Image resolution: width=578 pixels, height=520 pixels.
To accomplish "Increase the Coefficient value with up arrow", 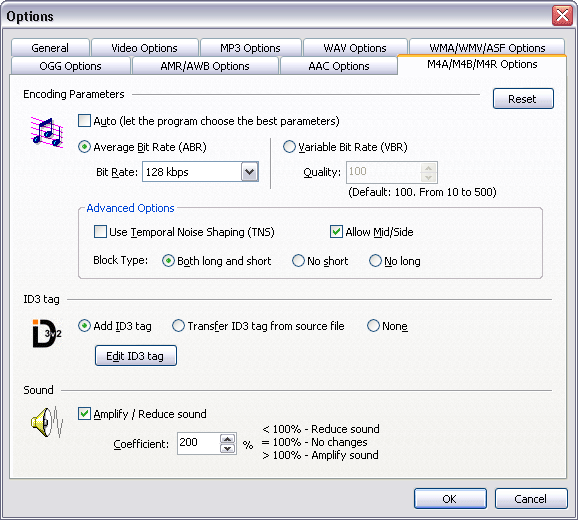I will tap(227, 439).
